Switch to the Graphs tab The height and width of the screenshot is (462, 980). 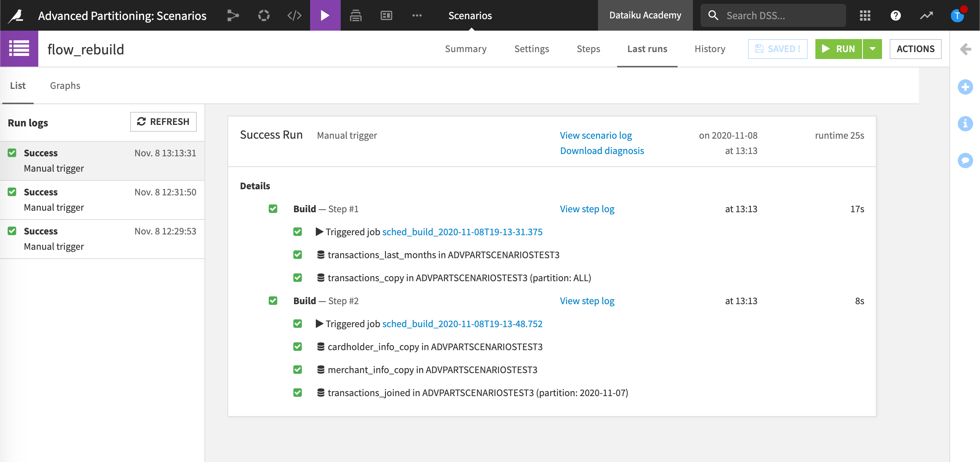point(65,85)
